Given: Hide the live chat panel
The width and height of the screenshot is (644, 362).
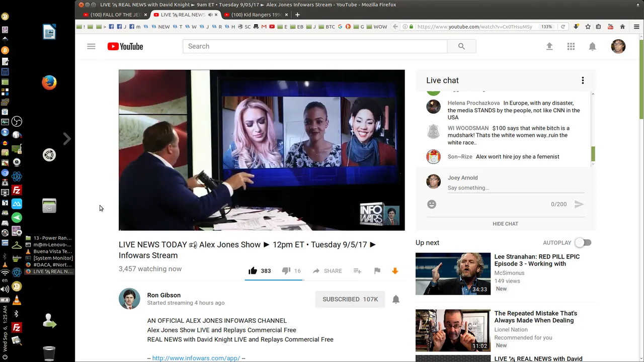Looking at the screenshot, I should [x=505, y=224].
